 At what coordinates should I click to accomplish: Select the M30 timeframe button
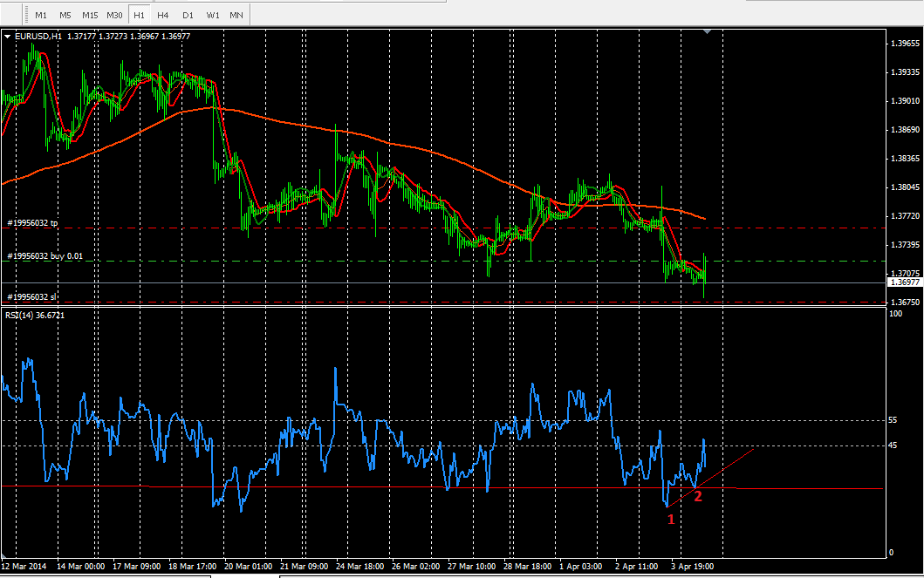(x=114, y=15)
